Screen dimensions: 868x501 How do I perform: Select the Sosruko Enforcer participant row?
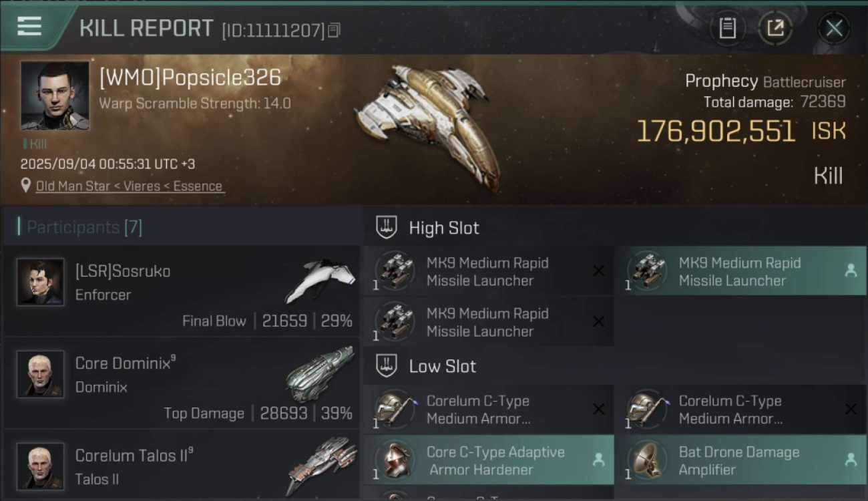click(x=182, y=291)
